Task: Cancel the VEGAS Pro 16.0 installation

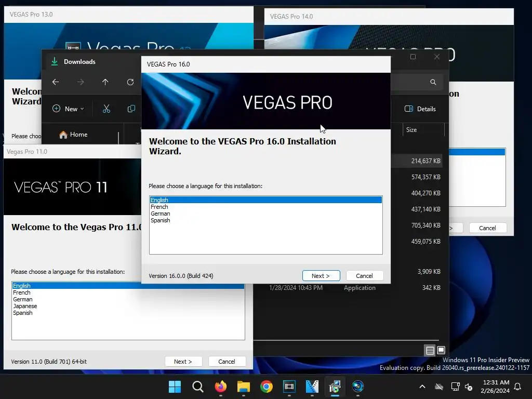Action: [x=364, y=276]
